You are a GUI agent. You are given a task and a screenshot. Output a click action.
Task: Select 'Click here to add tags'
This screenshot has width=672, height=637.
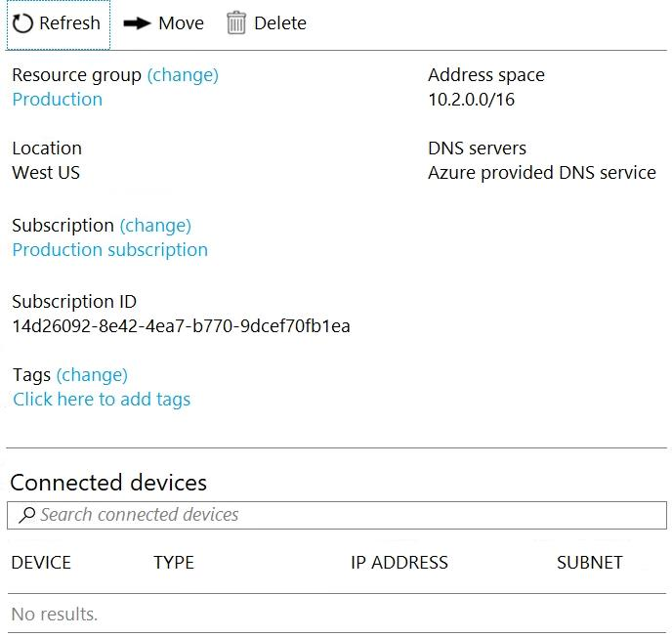coord(102,400)
